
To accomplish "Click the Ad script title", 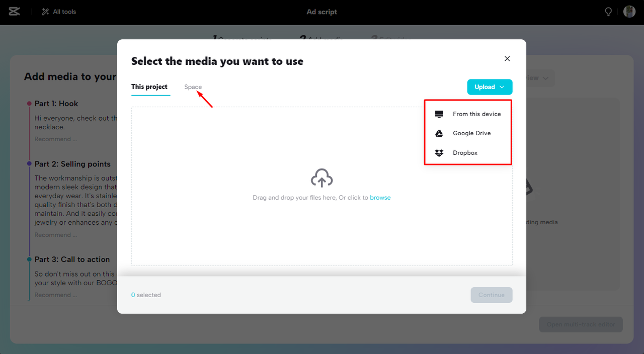I will point(322,12).
